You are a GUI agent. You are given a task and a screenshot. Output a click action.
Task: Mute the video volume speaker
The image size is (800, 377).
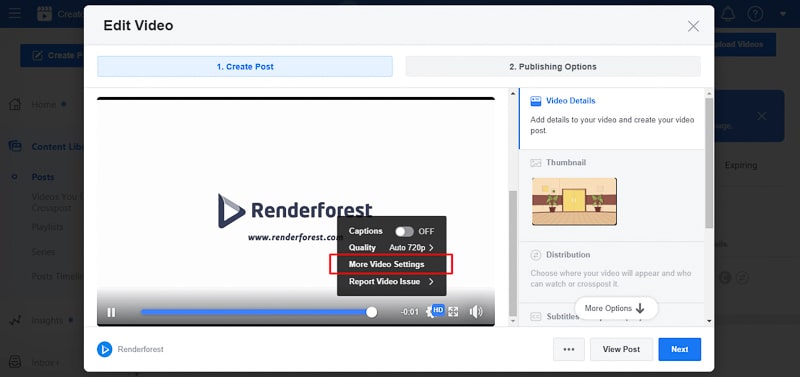(x=476, y=312)
